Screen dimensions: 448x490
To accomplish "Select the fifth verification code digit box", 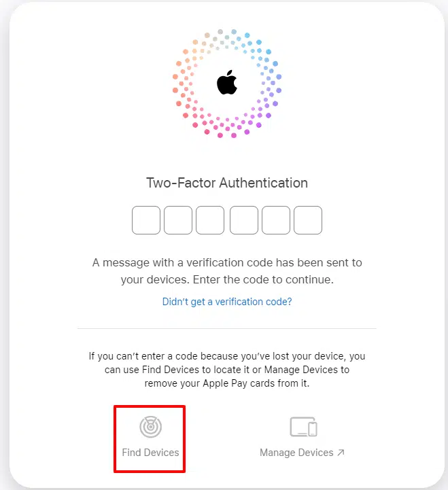I will pyautogui.click(x=276, y=220).
